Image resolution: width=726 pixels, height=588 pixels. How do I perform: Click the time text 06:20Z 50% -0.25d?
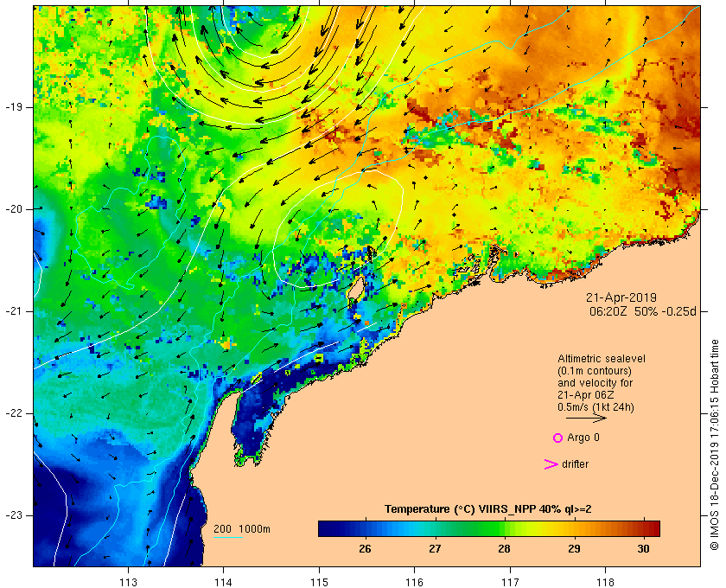(x=643, y=311)
